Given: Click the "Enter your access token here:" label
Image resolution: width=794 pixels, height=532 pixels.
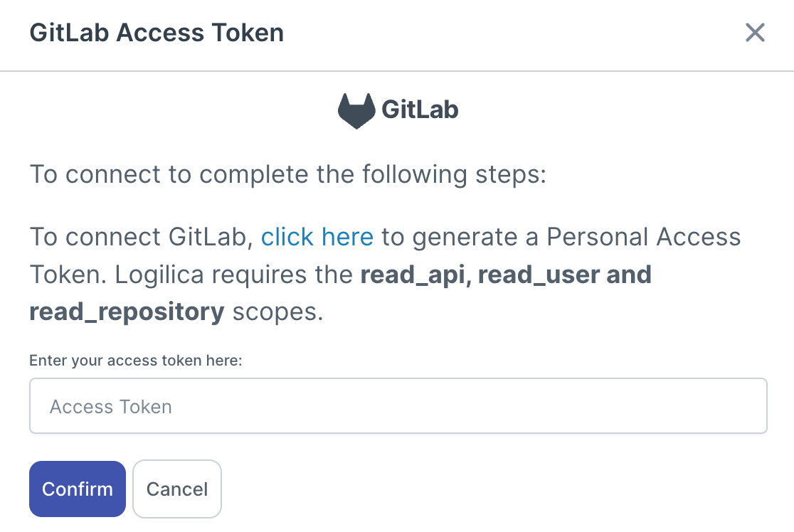Looking at the screenshot, I should pos(136,361).
